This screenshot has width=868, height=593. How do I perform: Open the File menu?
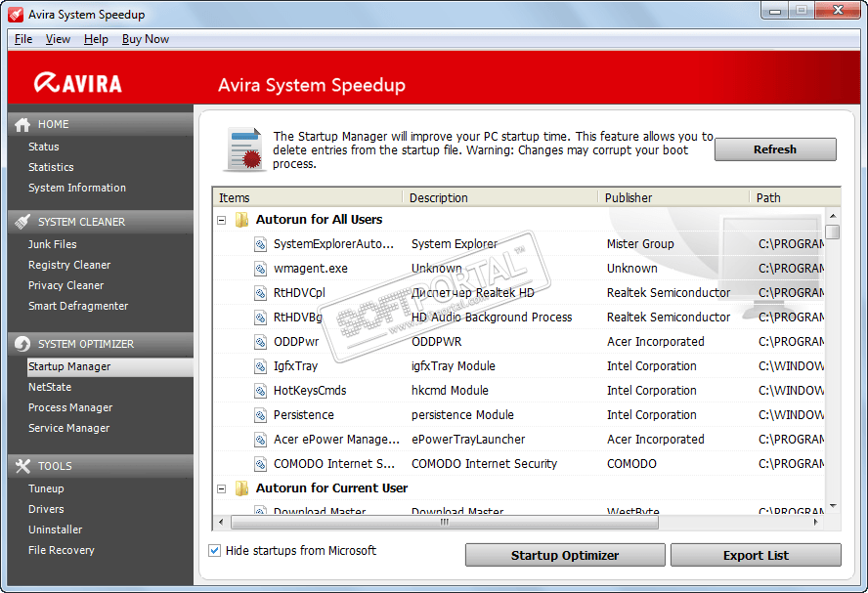click(x=23, y=39)
